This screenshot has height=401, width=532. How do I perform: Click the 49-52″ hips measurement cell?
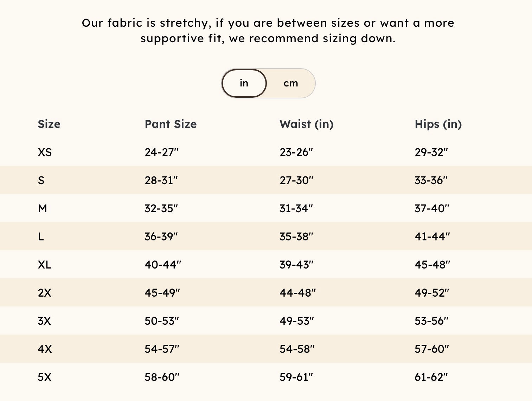click(432, 293)
